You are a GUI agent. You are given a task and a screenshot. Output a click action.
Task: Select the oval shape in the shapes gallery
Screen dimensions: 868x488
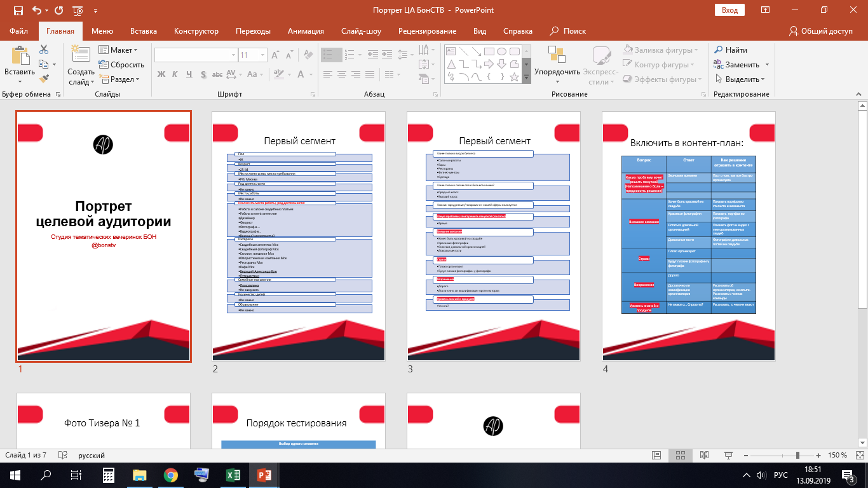pos(501,51)
